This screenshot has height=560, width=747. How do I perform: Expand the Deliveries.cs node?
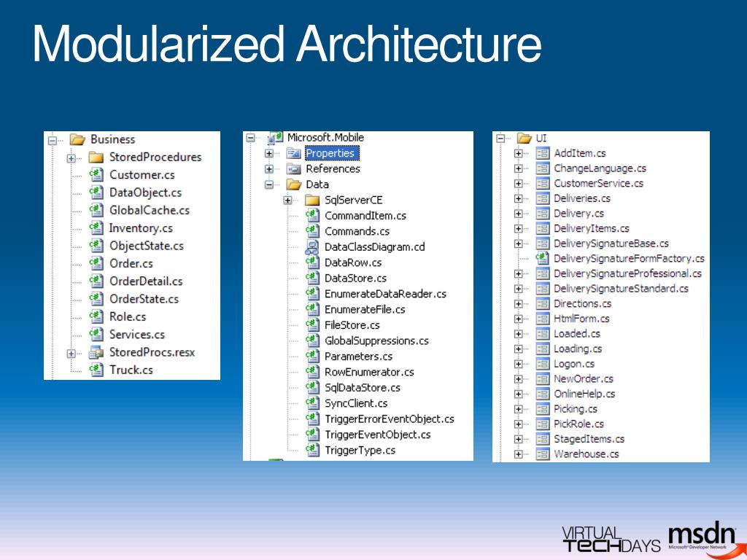[x=519, y=198]
